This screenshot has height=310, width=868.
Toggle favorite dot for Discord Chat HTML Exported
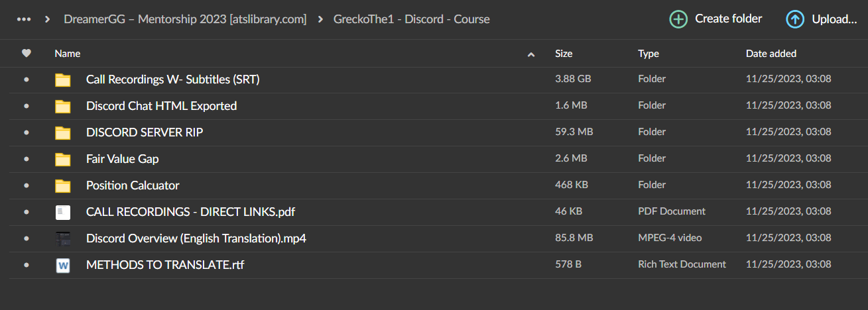pos(27,106)
